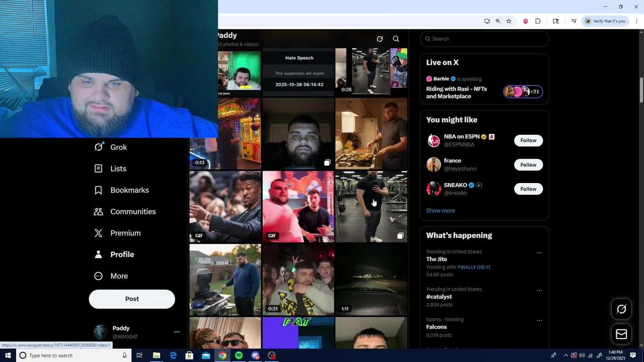
Task: Click Type here to search box
Action: tap(73, 355)
